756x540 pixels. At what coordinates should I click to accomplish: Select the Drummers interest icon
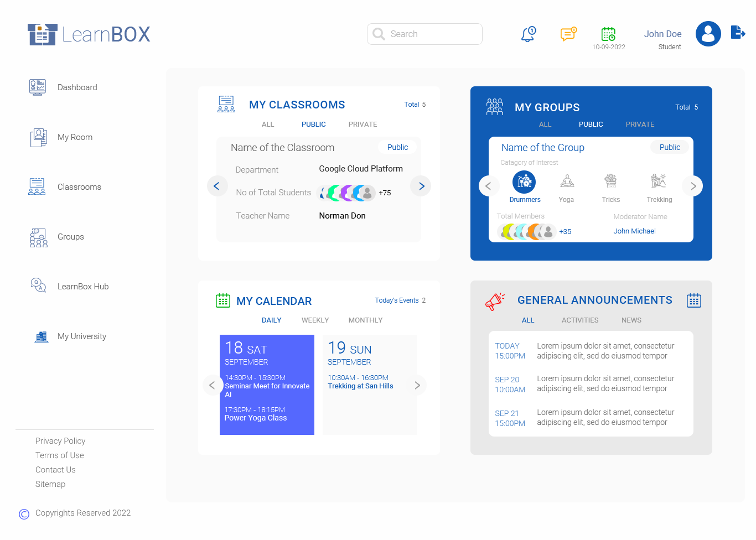click(x=524, y=181)
